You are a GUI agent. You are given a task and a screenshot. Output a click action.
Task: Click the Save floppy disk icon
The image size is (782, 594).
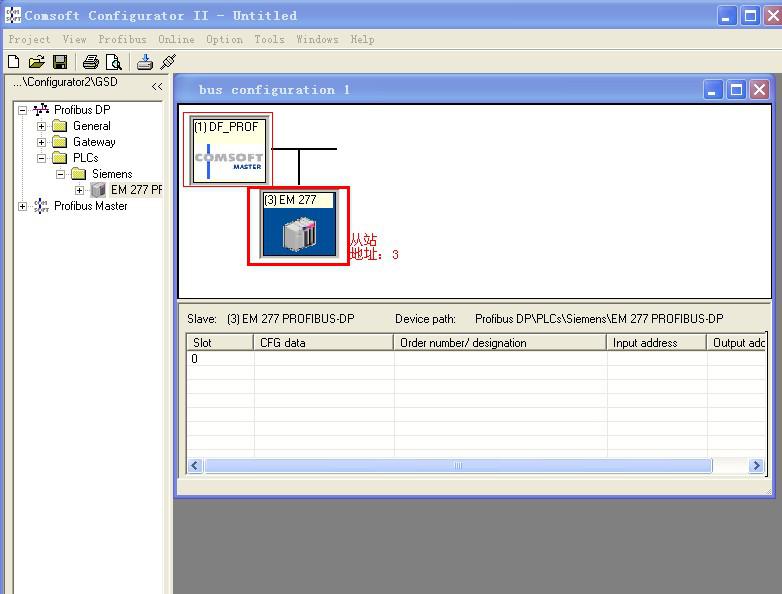(60, 62)
